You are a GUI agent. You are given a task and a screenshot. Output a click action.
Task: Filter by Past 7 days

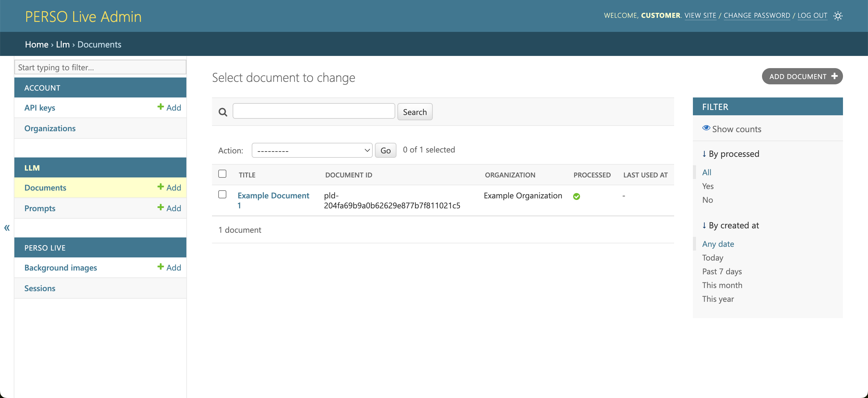pos(722,271)
